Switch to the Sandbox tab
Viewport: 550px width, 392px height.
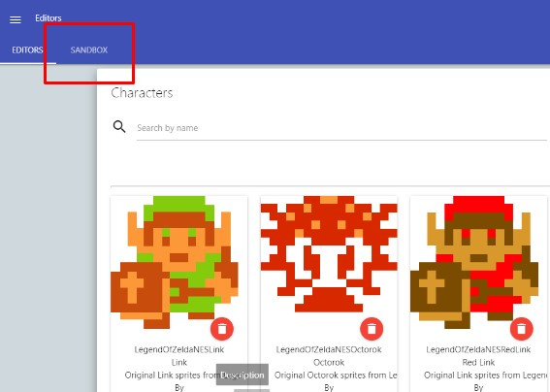[x=89, y=50]
